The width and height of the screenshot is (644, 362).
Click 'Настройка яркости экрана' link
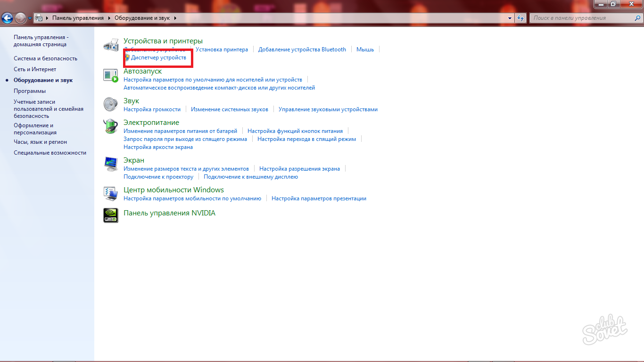(158, 147)
